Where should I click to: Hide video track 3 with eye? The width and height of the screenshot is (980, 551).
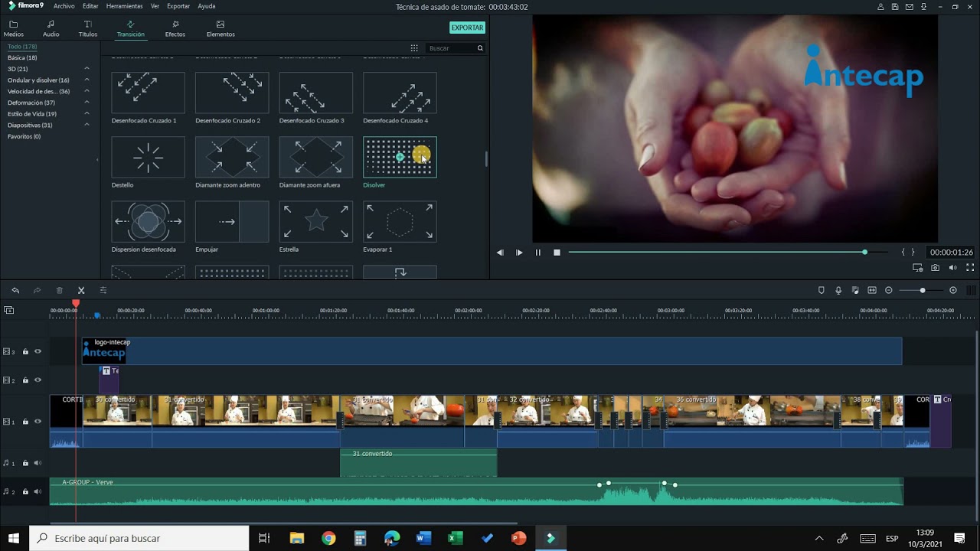(x=38, y=352)
